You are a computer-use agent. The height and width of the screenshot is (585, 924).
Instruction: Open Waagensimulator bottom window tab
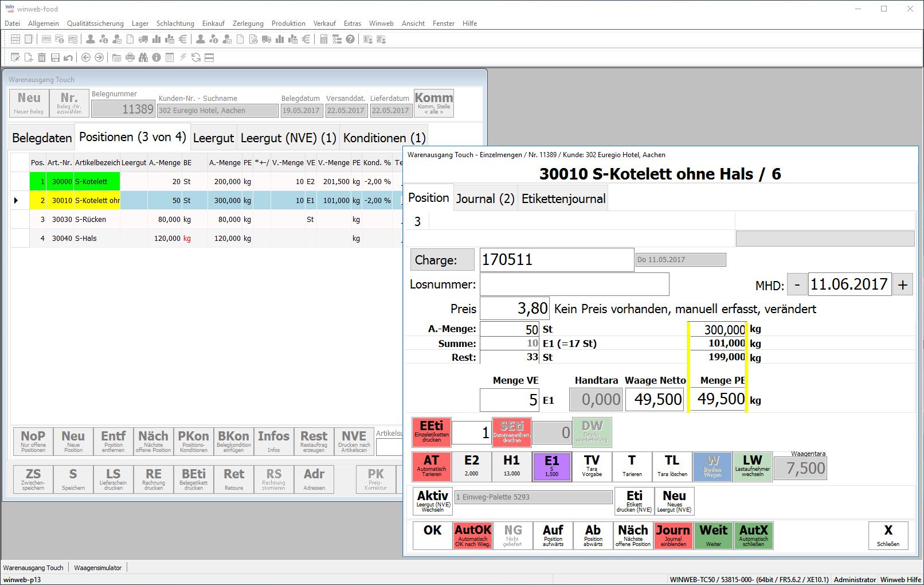point(98,568)
